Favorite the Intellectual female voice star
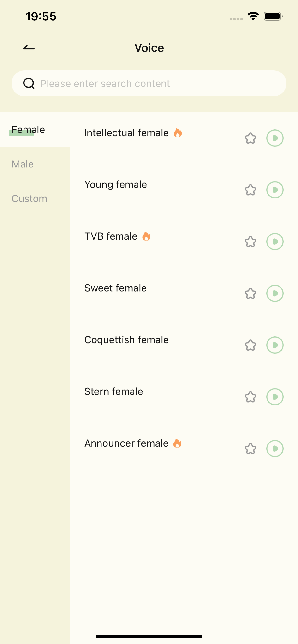The height and width of the screenshot is (644, 298). (250, 138)
